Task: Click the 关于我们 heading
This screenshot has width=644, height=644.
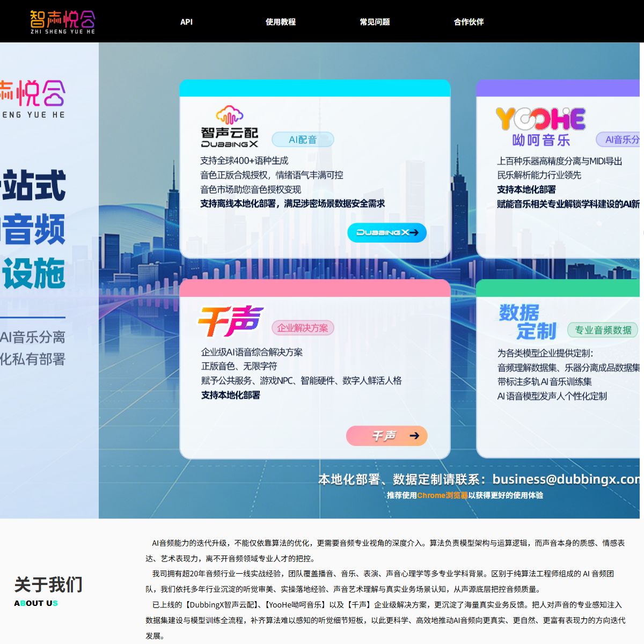Action: (x=48, y=584)
